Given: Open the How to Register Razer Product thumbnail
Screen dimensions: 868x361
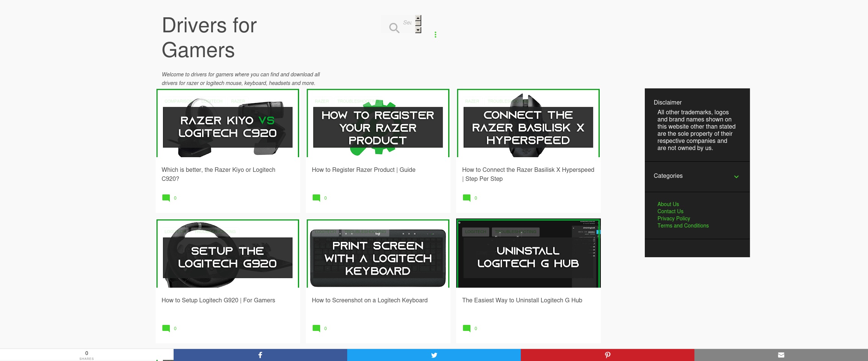Looking at the screenshot, I should click(378, 123).
